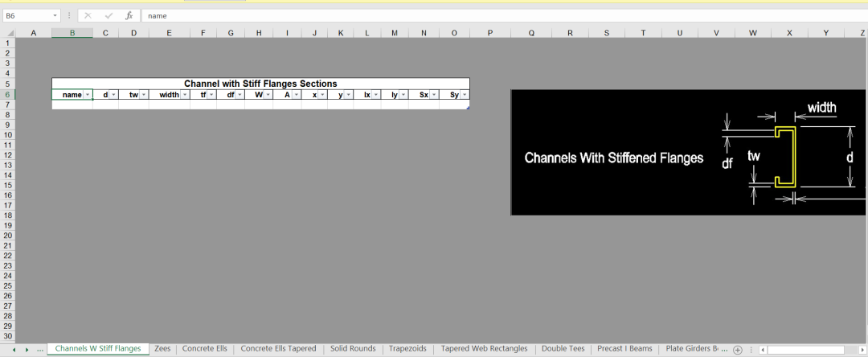Click the Enter checkmark icon in formula bar
Screen dimensions: 868x357
point(108,15)
